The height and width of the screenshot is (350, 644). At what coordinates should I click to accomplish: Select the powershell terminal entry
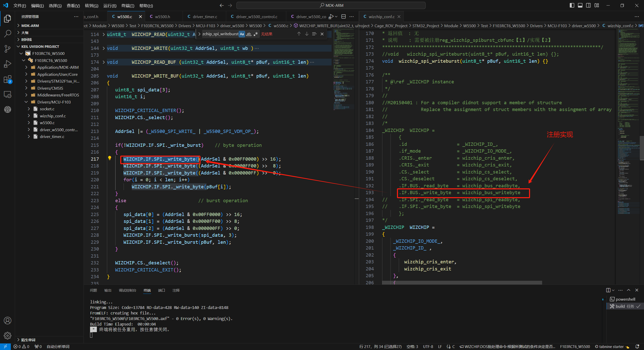[x=625, y=299]
